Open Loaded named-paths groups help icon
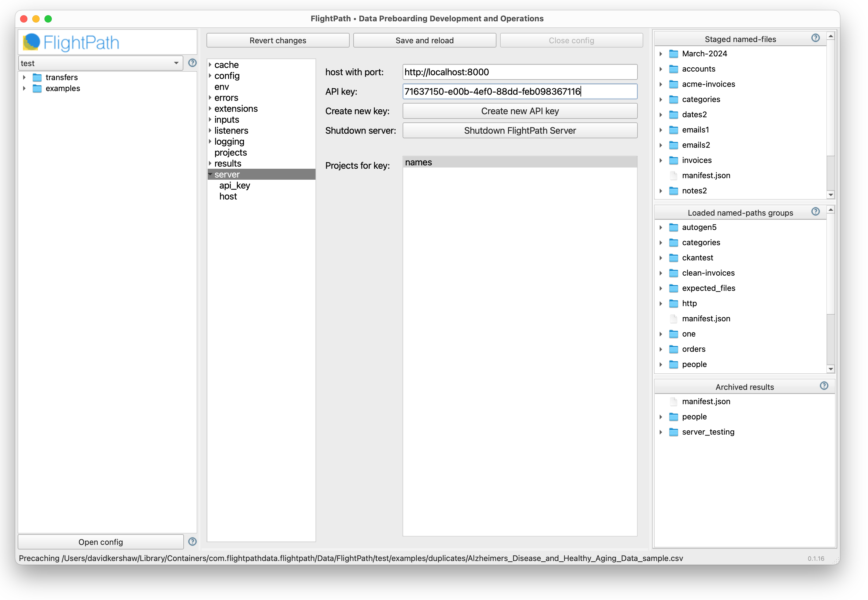868x600 pixels. [815, 212]
